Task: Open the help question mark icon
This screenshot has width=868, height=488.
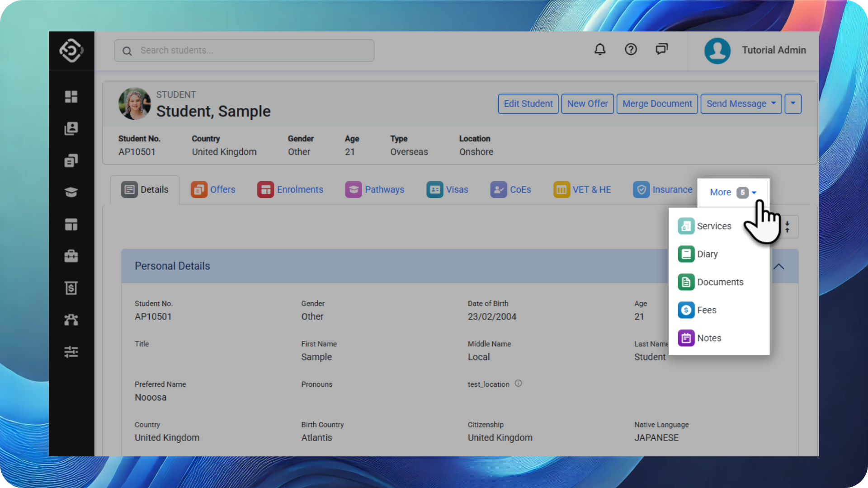Action: (x=631, y=50)
